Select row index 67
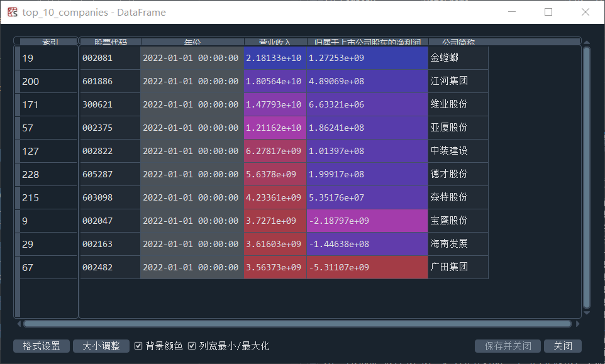This screenshot has height=364, width=605. (x=48, y=267)
